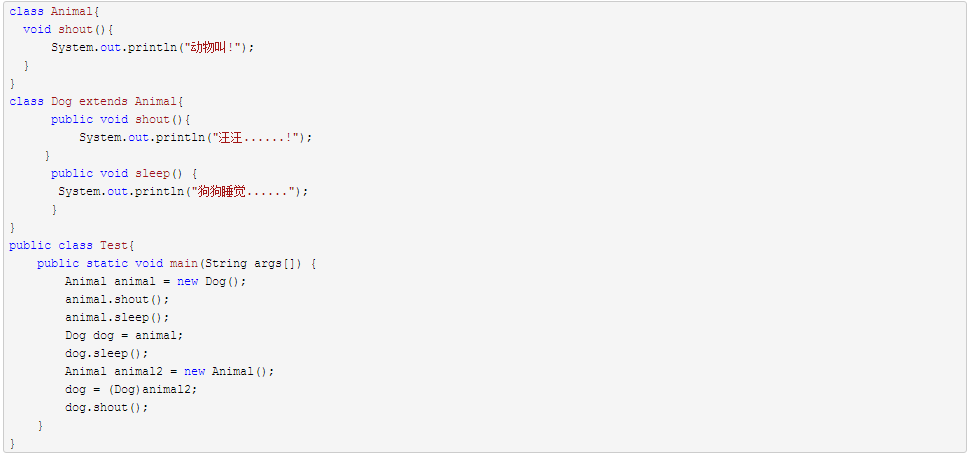
Task: Click the "animal.sleep();" statement
Action: tap(117, 317)
